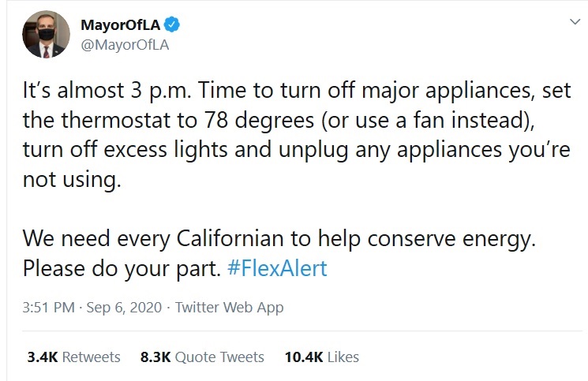
Task: Click the 3:51 PM timestamp
Action: [x=51, y=308]
